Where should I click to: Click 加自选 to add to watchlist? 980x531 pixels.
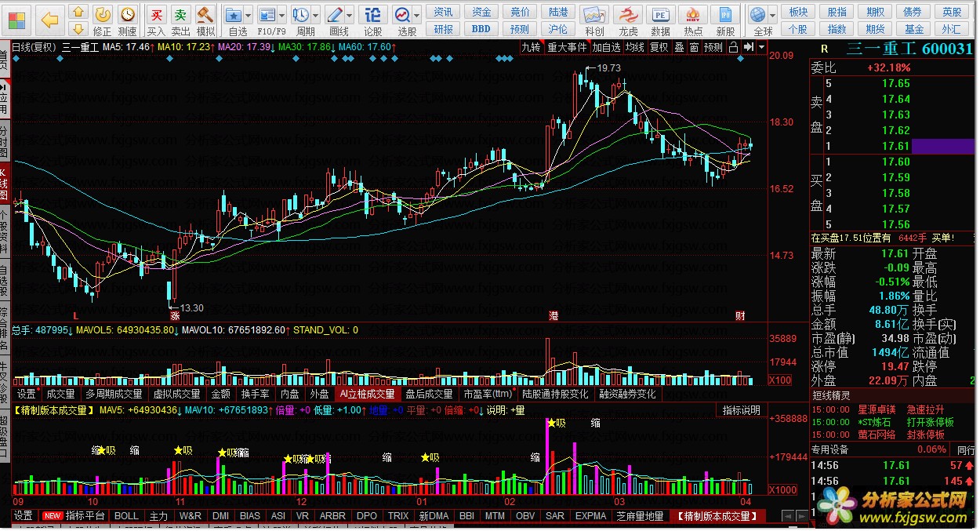click(606, 47)
